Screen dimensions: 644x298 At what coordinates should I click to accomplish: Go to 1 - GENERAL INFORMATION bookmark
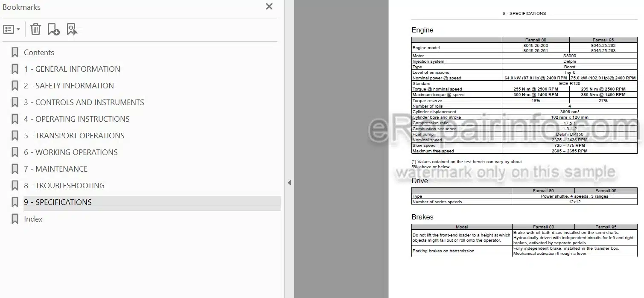pyautogui.click(x=72, y=69)
